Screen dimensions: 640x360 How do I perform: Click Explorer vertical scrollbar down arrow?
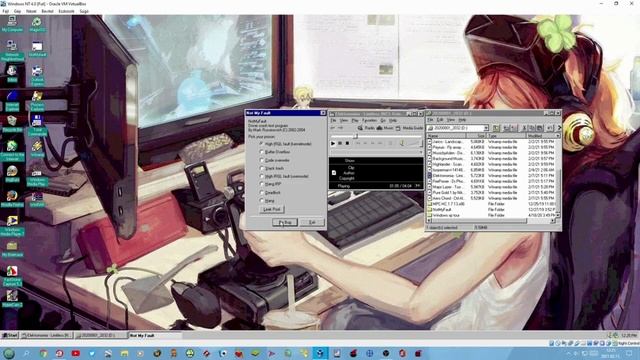(x=558, y=215)
